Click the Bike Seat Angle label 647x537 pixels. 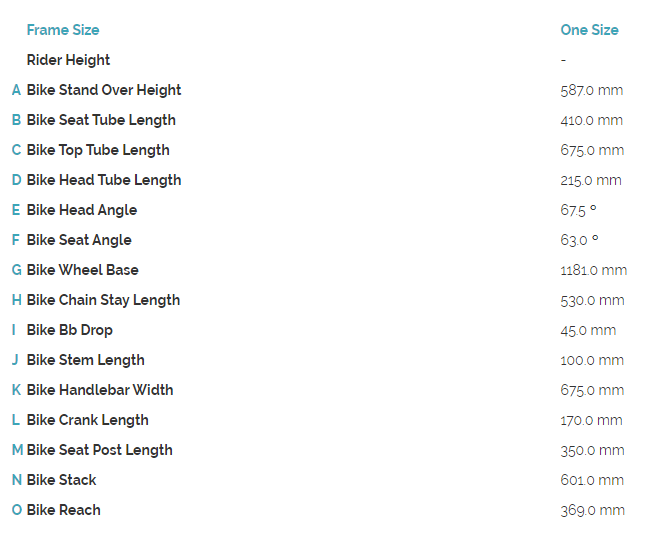pos(79,240)
